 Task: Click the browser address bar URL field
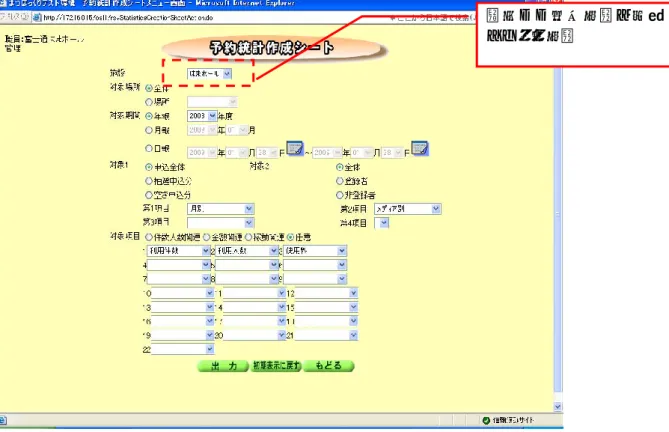click(x=213, y=17)
